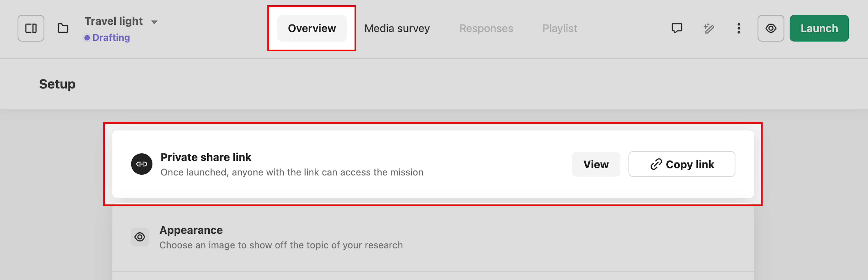Click the Appearance eye icon
This screenshot has width=868, height=280.
point(140,237)
